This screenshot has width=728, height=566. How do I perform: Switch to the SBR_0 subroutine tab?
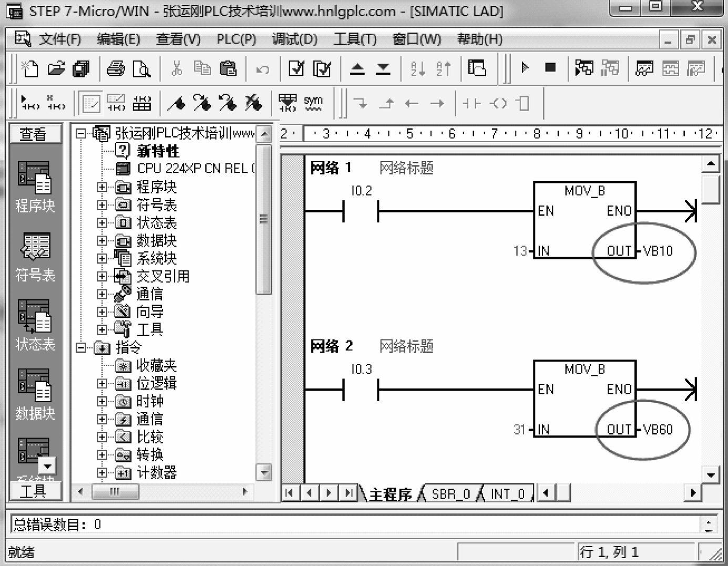(450, 494)
